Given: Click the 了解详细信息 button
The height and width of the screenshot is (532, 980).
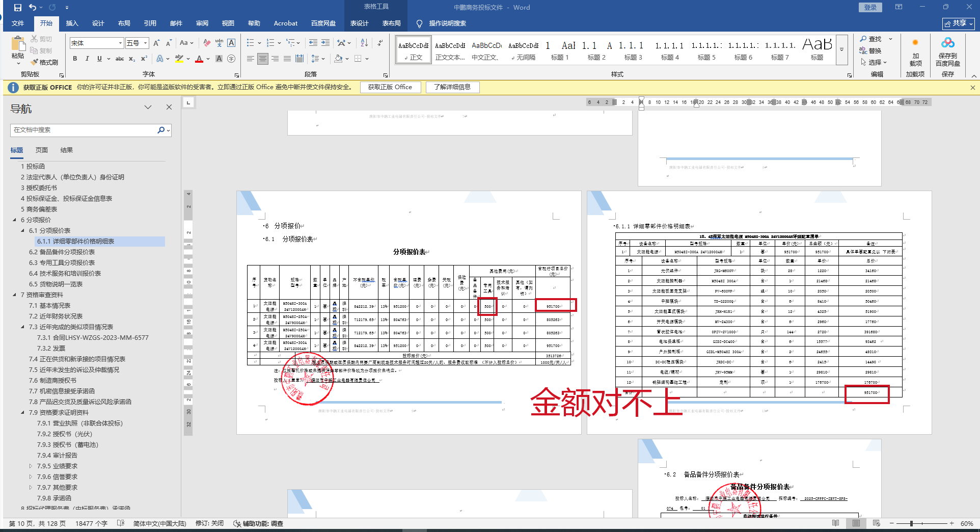Looking at the screenshot, I should point(452,87).
